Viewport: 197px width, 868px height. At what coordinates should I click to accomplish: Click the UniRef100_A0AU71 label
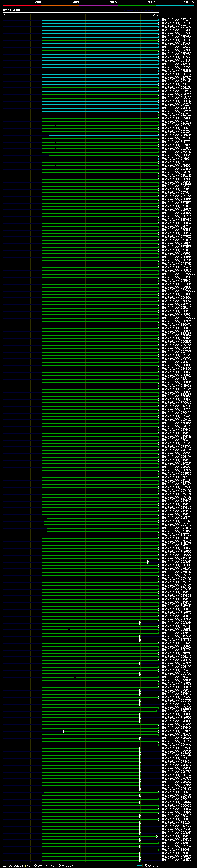[177, 856]
